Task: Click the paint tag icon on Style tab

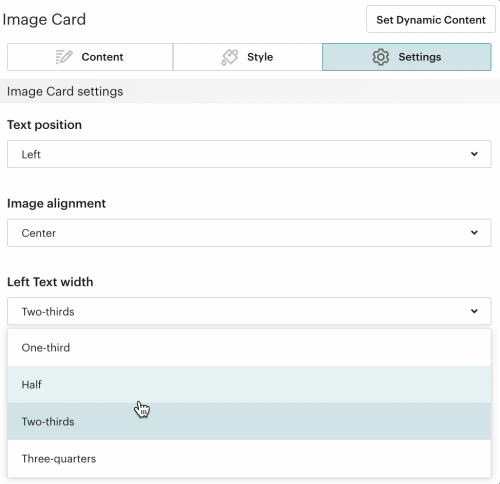Action: tap(230, 57)
